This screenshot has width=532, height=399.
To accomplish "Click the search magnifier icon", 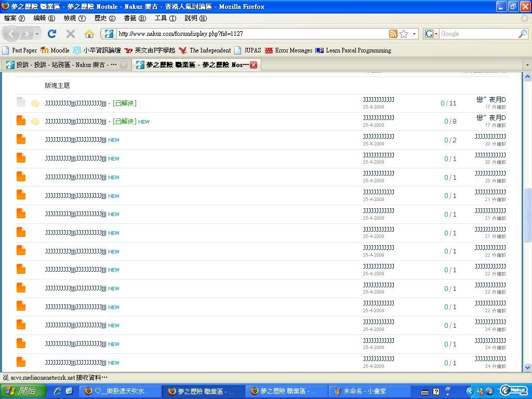I will click(523, 34).
